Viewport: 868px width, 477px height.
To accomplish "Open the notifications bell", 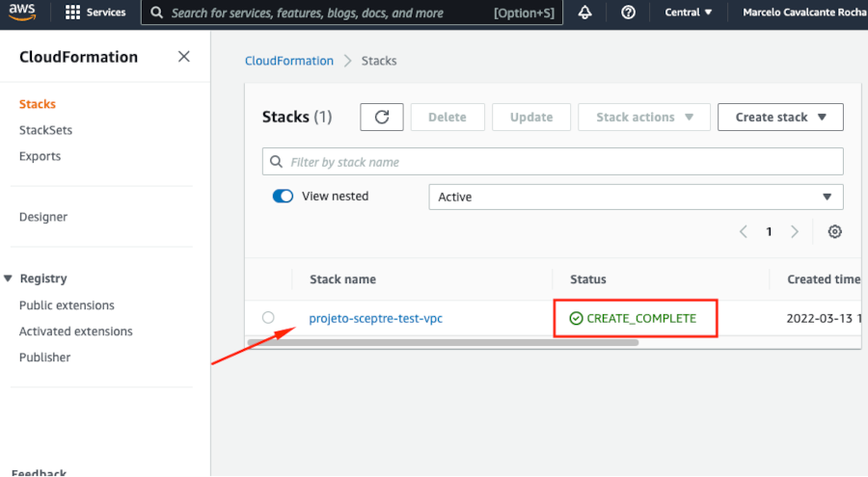I will 585,13.
